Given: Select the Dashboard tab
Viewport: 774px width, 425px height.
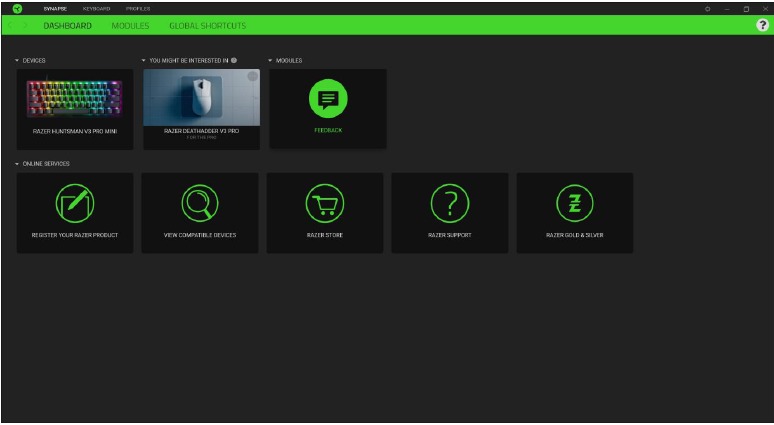Looking at the screenshot, I should pos(68,26).
